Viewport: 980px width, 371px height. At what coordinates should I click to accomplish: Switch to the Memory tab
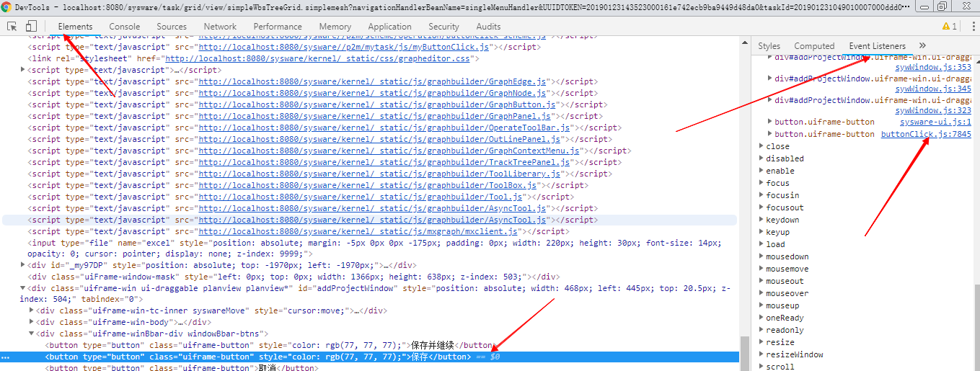tap(335, 27)
